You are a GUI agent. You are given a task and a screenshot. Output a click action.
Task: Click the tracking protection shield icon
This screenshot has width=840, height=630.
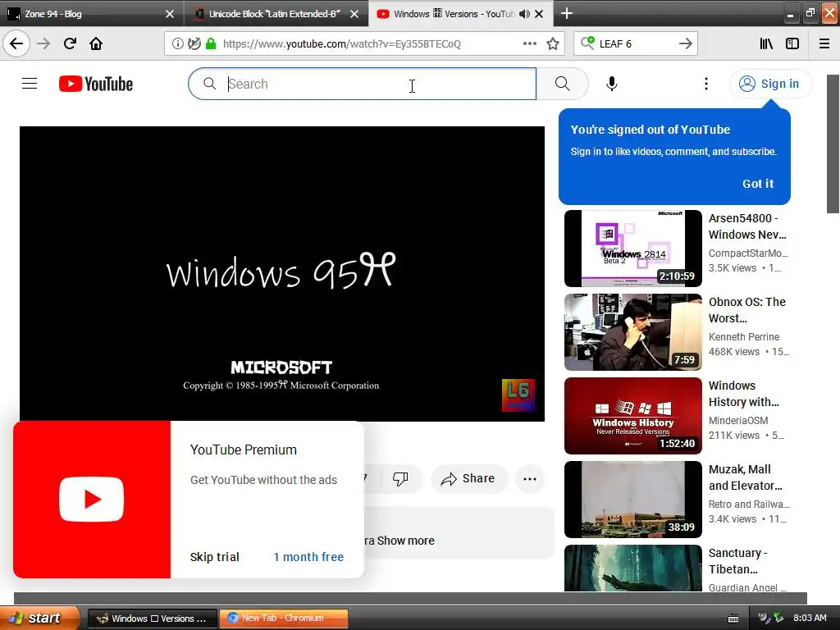(x=194, y=44)
